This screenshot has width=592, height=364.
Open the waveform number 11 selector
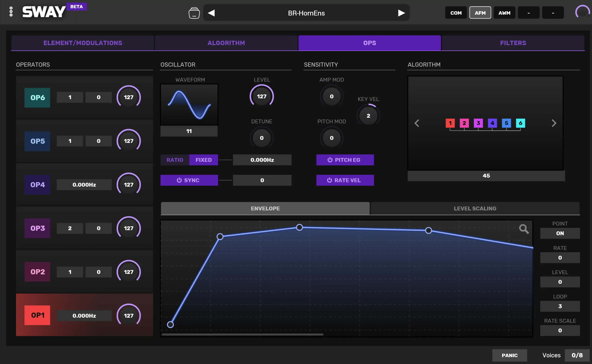point(189,131)
